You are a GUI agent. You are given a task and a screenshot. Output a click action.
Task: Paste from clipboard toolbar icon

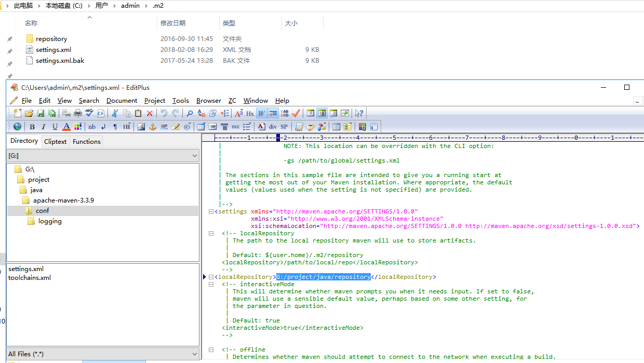(x=138, y=113)
